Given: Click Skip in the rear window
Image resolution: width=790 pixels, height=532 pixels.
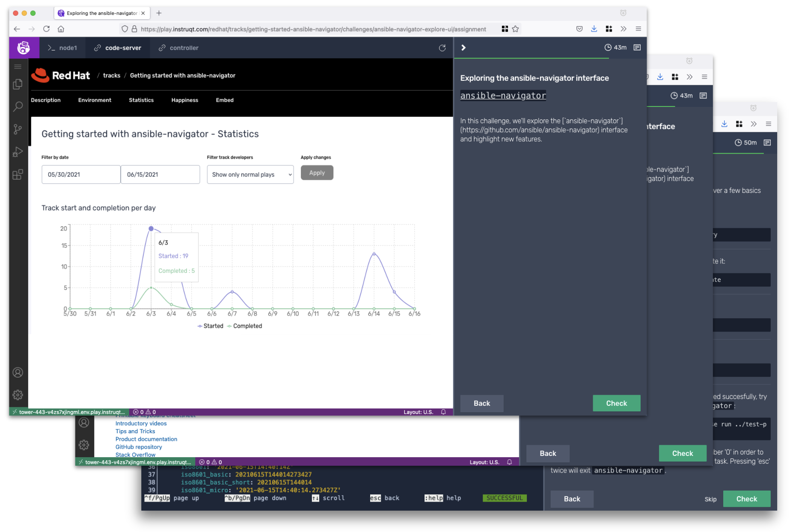Looking at the screenshot, I should (710, 499).
